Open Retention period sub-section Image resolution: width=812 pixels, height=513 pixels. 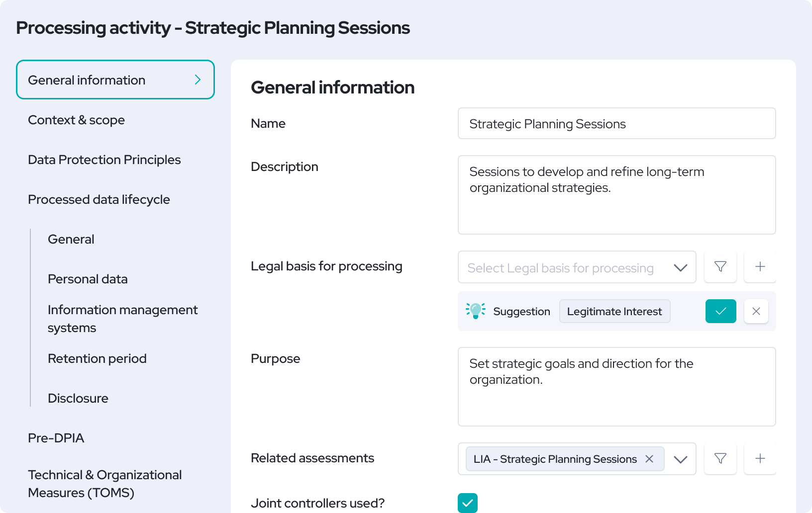(97, 359)
